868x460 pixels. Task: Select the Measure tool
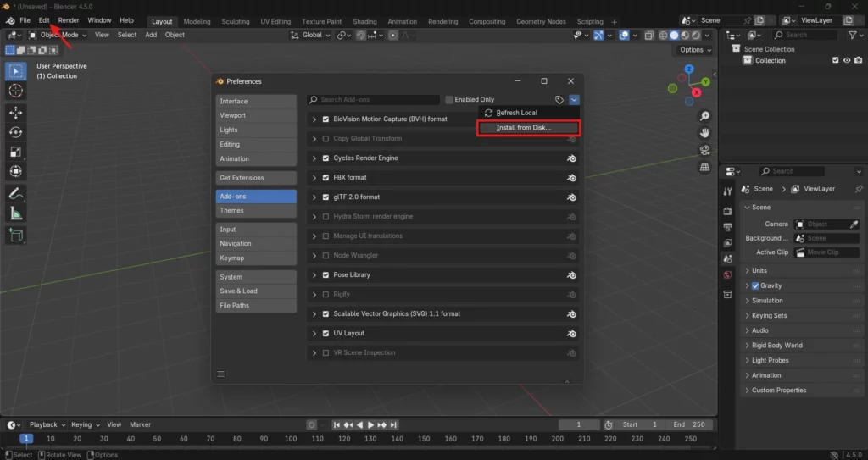(x=15, y=213)
